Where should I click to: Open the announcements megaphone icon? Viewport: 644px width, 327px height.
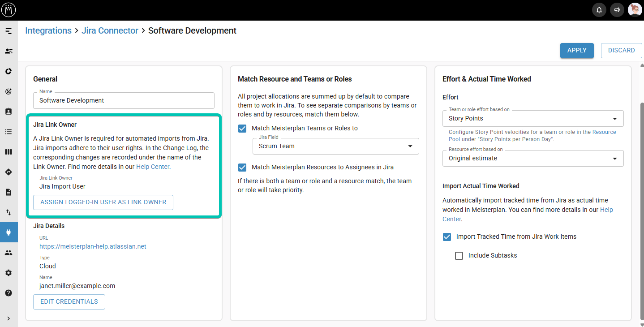[x=617, y=10]
